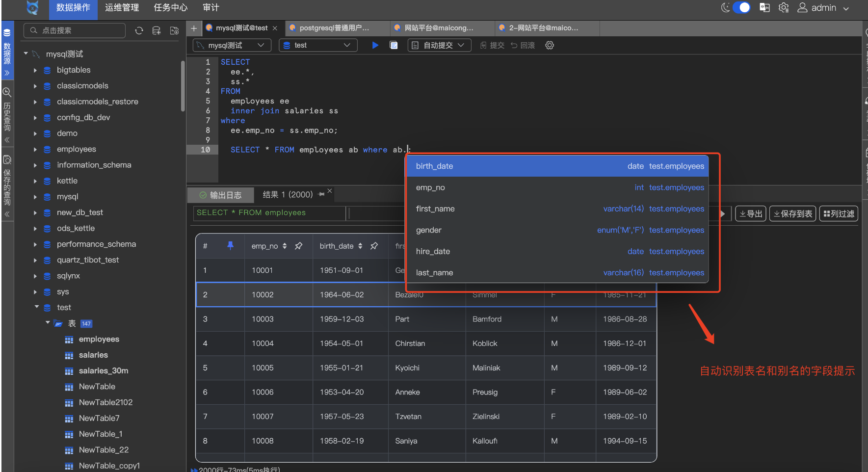Screen dimensions: 868x472
Task: Open the 自动提交 dropdown
Action: click(439, 45)
